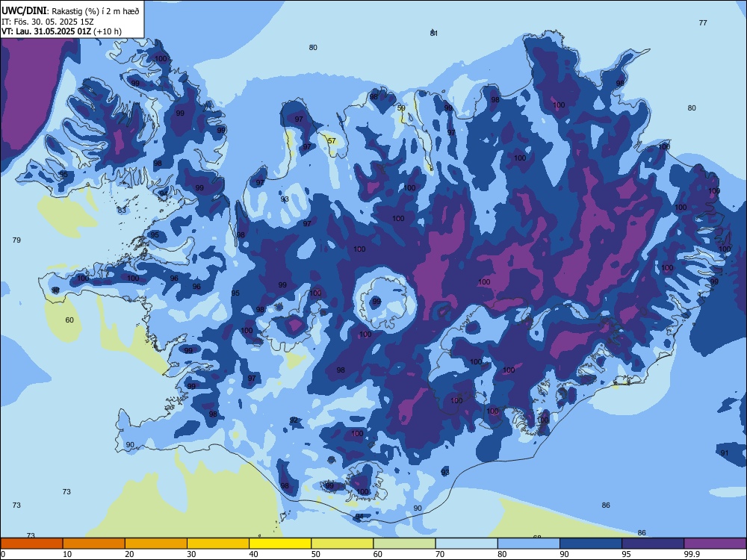The width and height of the screenshot is (747, 560).
Task: Click the '99.9' legend tick label
Action: tap(692, 554)
